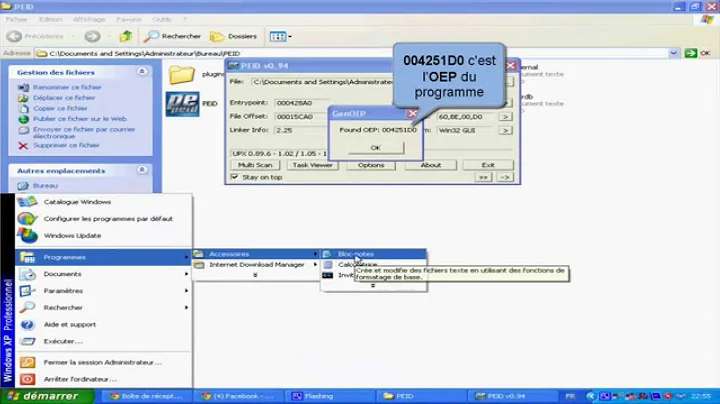Image resolution: width=720 pixels, height=404 pixels.
Task: Launch Bloc-notes from Accessoires
Action: 374,254
